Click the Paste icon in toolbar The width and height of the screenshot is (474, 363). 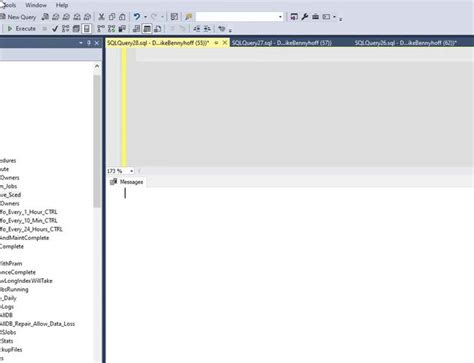tap(122, 17)
